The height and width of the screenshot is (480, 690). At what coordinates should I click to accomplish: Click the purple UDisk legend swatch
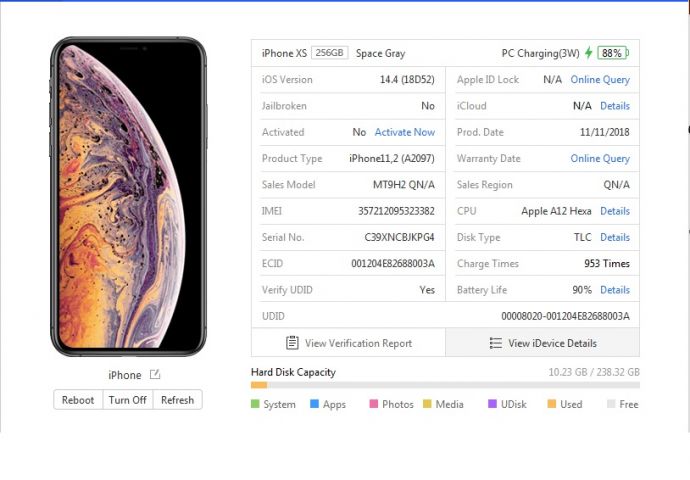492,403
